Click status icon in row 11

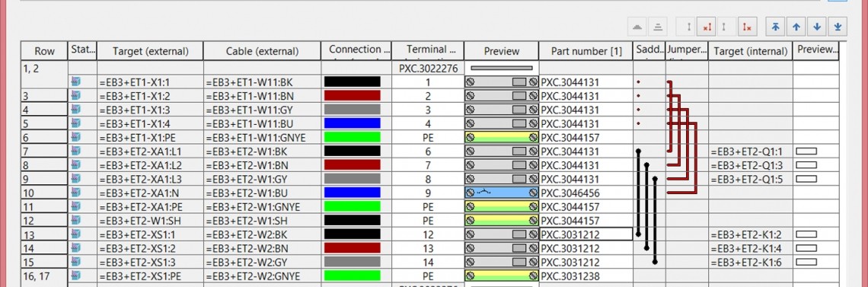[x=76, y=206]
